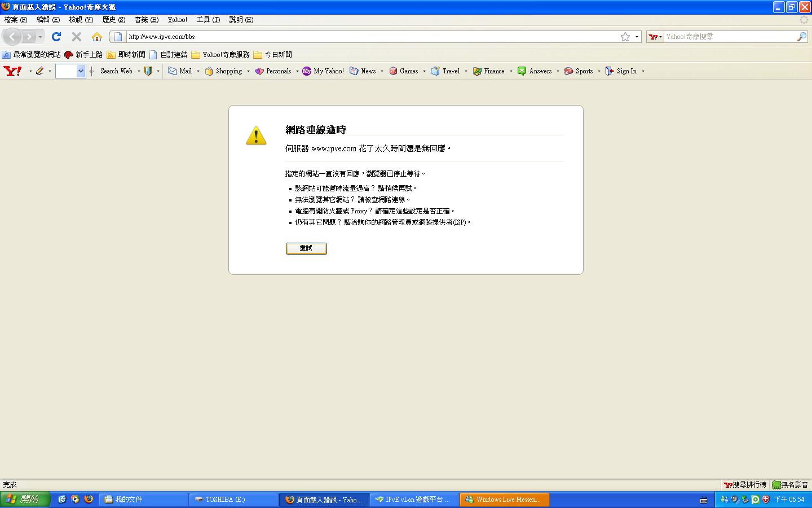The width and height of the screenshot is (812, 508).
Task: Click the Yahoo!奇摩搜尋 search field
Action: click(x=730, y=37)
